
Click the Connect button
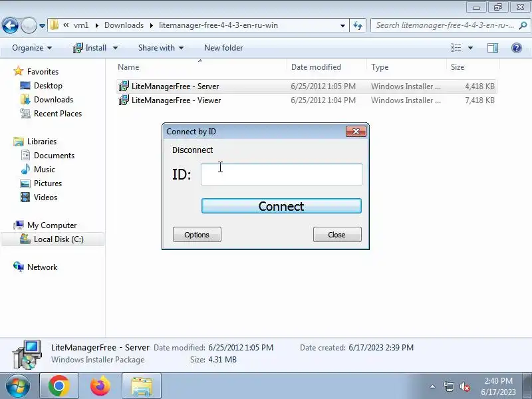point(281,206)
